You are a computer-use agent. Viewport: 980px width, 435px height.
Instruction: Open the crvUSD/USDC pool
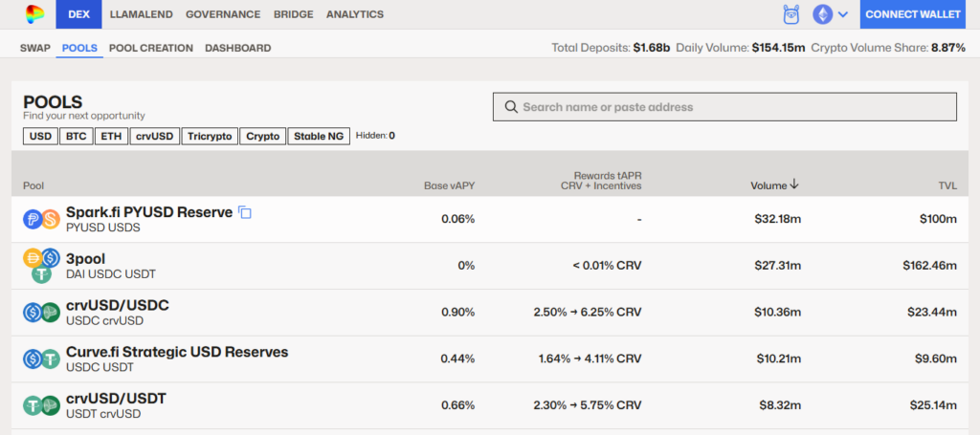[x=118, y=305]
